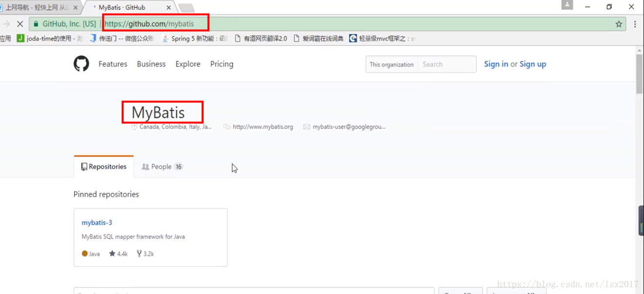
Task: Click the Search input field
Action: coord(447,64)
